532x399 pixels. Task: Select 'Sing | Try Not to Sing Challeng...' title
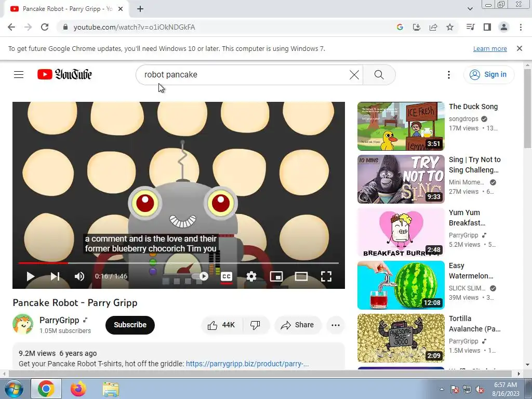[x=475, y=165]
